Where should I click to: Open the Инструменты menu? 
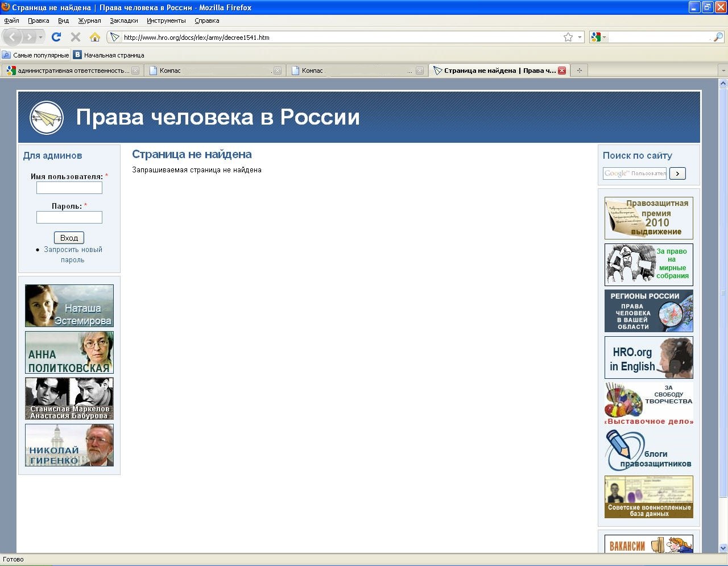point(166,20)
